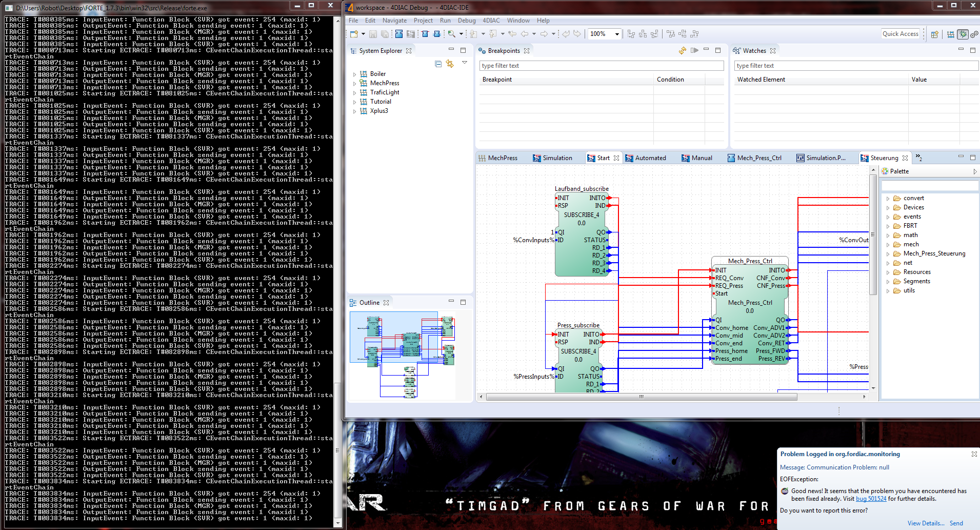This screenshot has height=530, width=980.
Task: Click the third alignment icon after zoom box
Action: point(655,34)
